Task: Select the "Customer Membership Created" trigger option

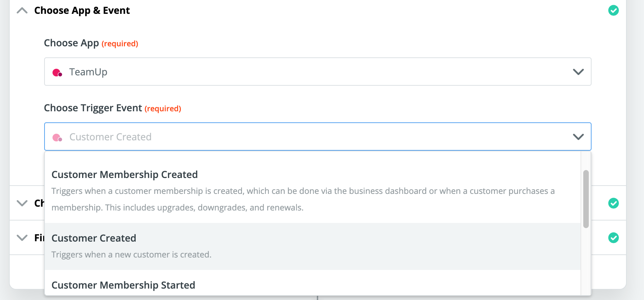Action: coord(125,175)
